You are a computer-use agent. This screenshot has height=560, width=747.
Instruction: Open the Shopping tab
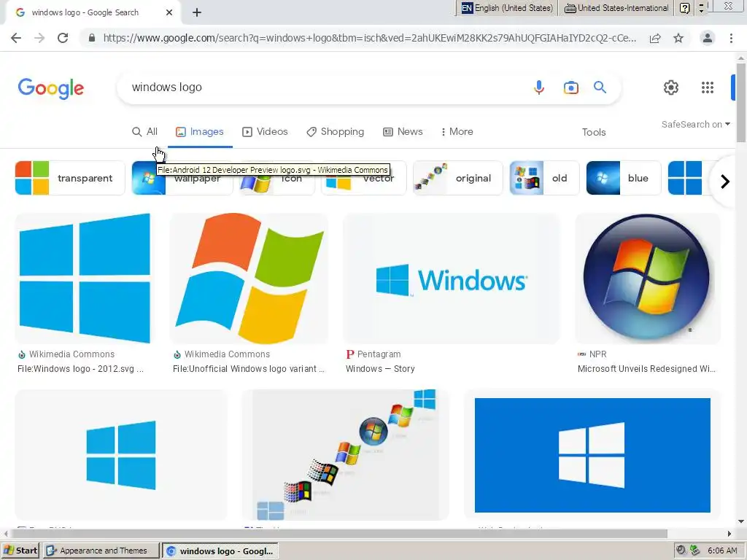(336, 132)
